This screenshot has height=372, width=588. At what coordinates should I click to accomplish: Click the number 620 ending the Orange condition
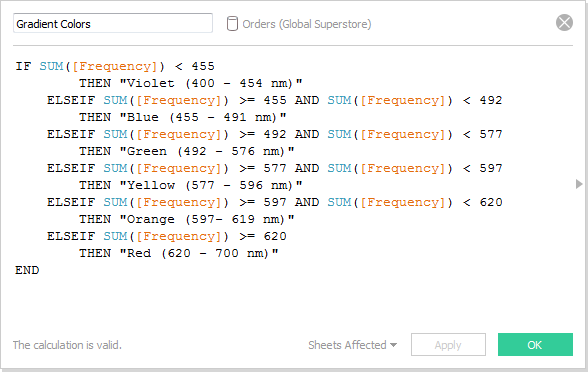click(x=490, y=202)
